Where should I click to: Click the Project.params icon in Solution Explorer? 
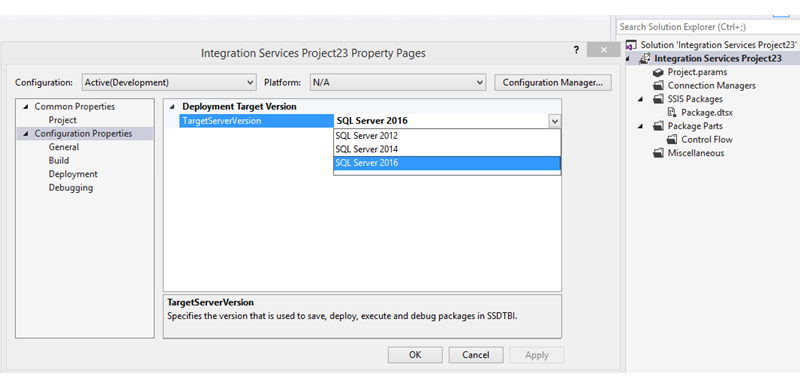pyautogui.click(x=658, y=72)
